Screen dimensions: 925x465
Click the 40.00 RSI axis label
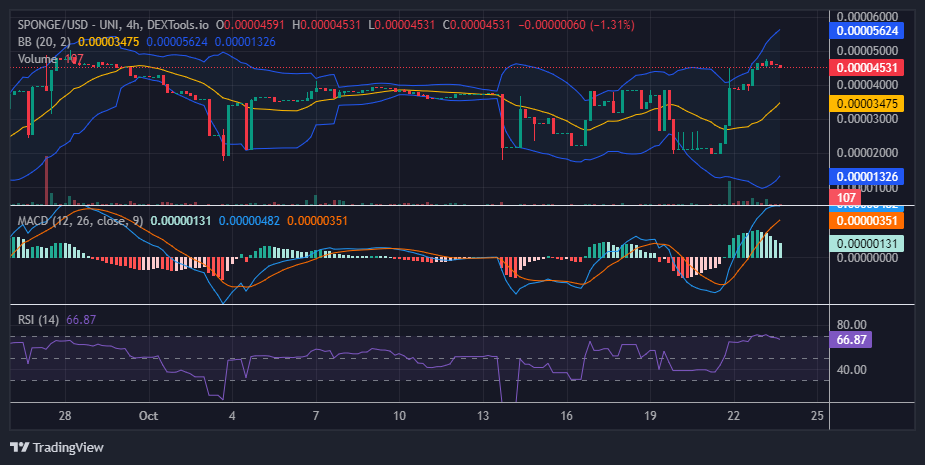(x=851, y=370)
